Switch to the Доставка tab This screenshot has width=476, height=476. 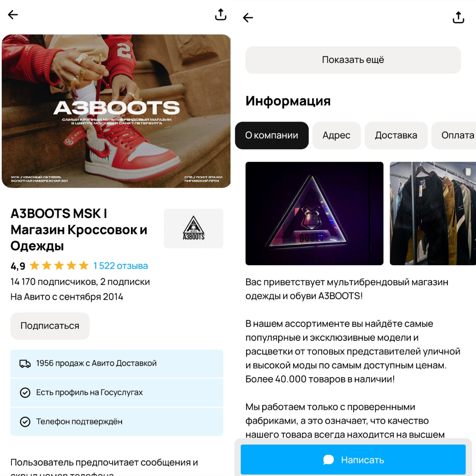point(396,135)
